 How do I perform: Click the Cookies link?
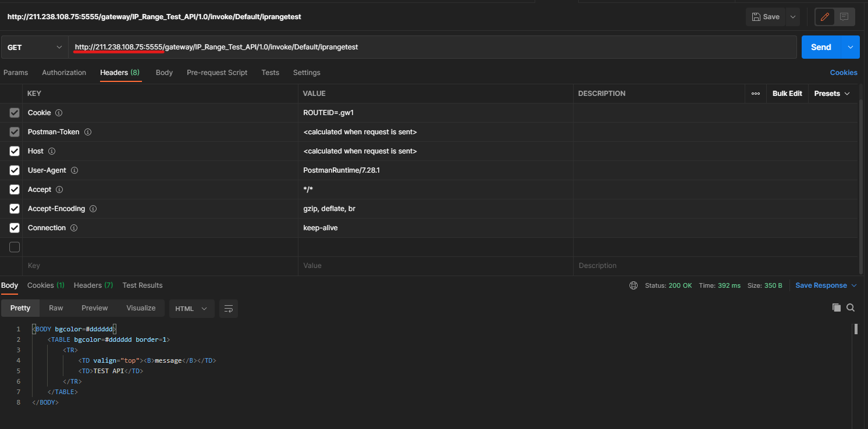coord(843,73)
